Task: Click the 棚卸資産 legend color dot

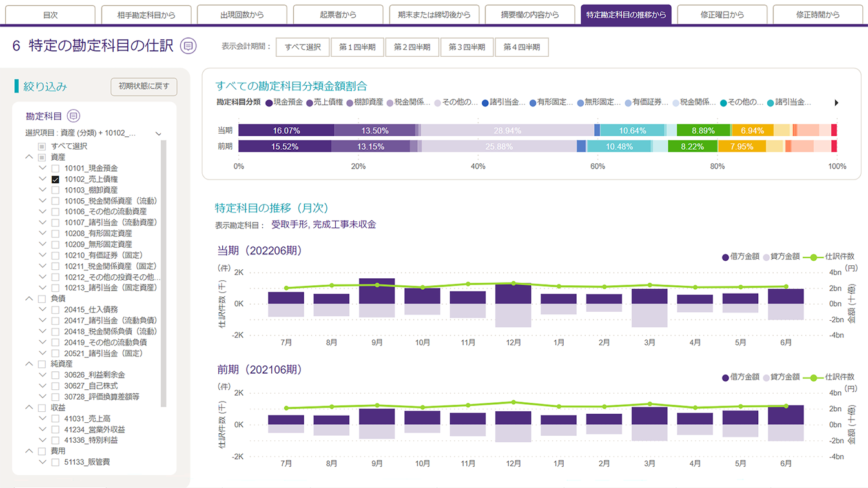Action: coord(349,103)
